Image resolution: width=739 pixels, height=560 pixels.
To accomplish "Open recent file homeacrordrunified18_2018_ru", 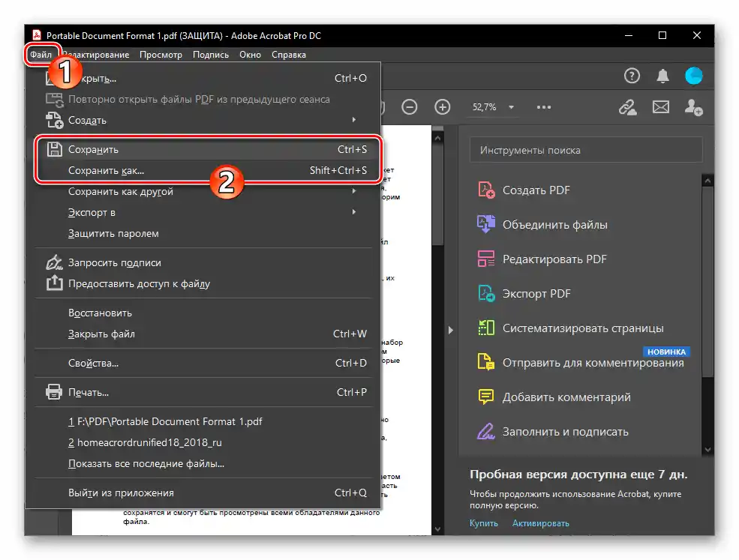I will (x=203, y=442).
